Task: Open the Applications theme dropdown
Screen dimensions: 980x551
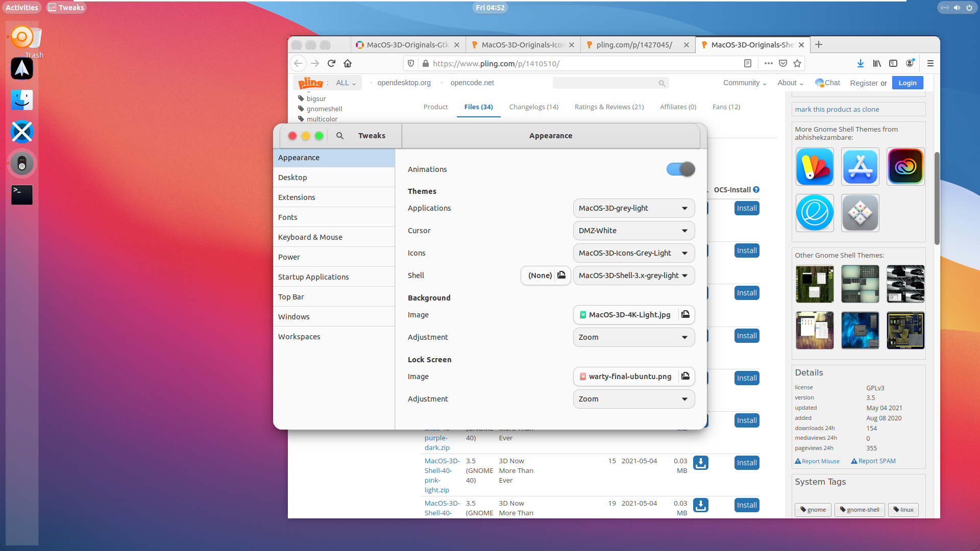Action: pos(633,208)
